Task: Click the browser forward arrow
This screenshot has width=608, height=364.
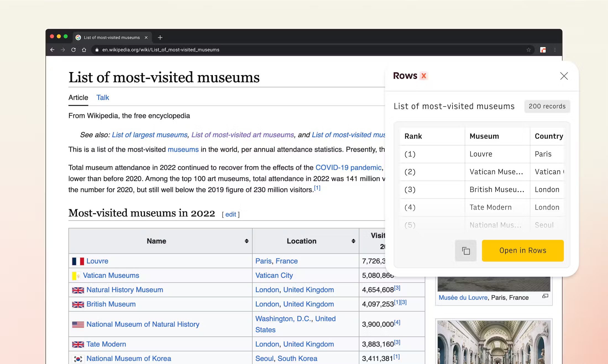Action: (x=63, y=50)
